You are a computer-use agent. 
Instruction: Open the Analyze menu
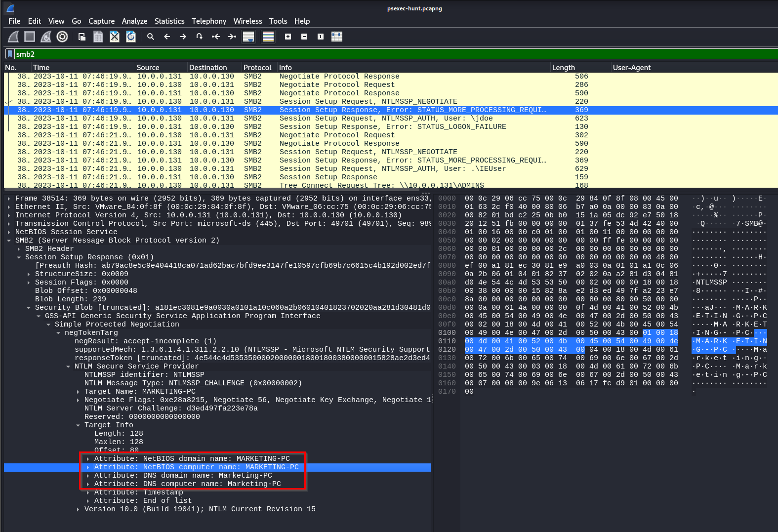click(134, 21)
